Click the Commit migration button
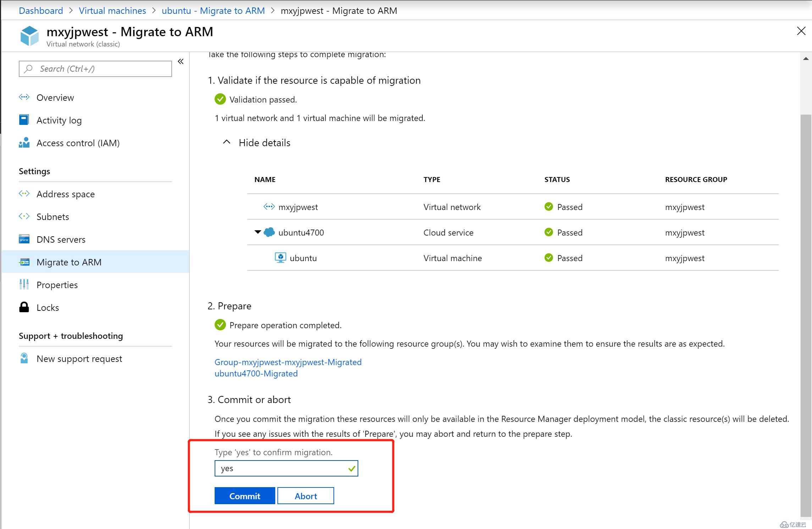812x529 pixels. point(244,496)
